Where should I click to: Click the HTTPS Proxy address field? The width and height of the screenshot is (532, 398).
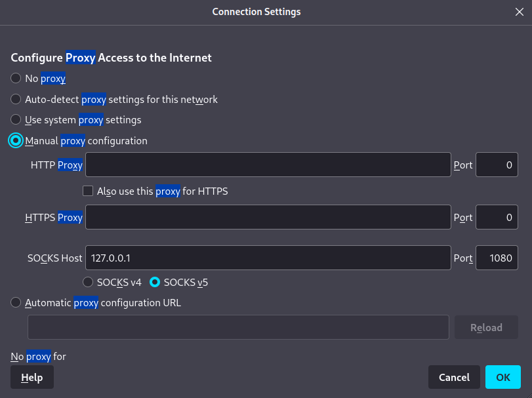coord(268,218)
